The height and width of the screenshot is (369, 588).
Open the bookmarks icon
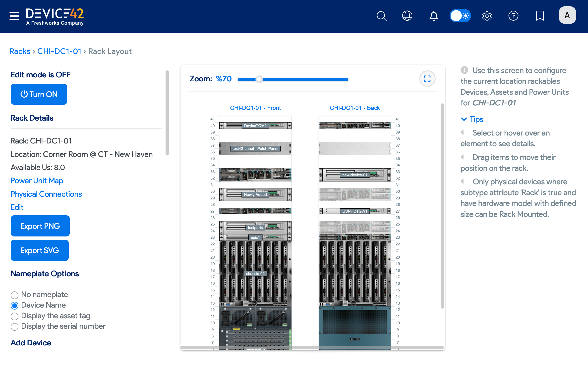[x=540, y=16]
